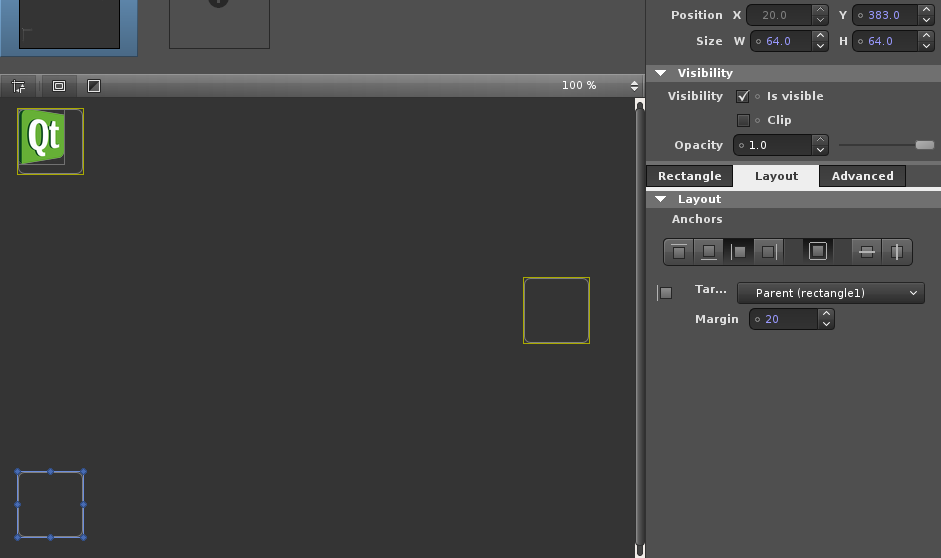
Task: Open the Parent (rectangle1) target dropdown
Action: pyautogui.click(x=830, y=293)
